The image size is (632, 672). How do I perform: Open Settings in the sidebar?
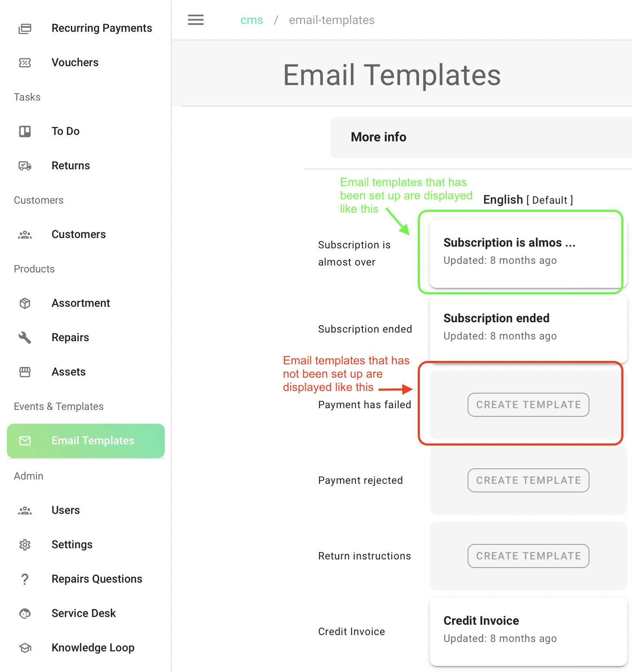coord(86,545)
